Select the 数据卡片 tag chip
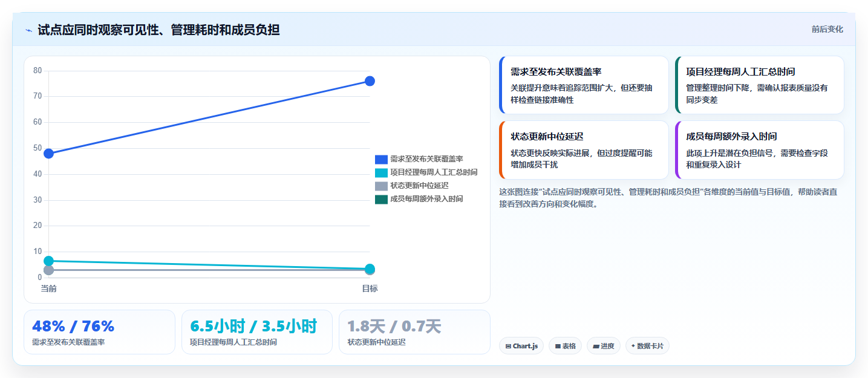The width and height of the screenshot is (868, 378). point(647,346)
